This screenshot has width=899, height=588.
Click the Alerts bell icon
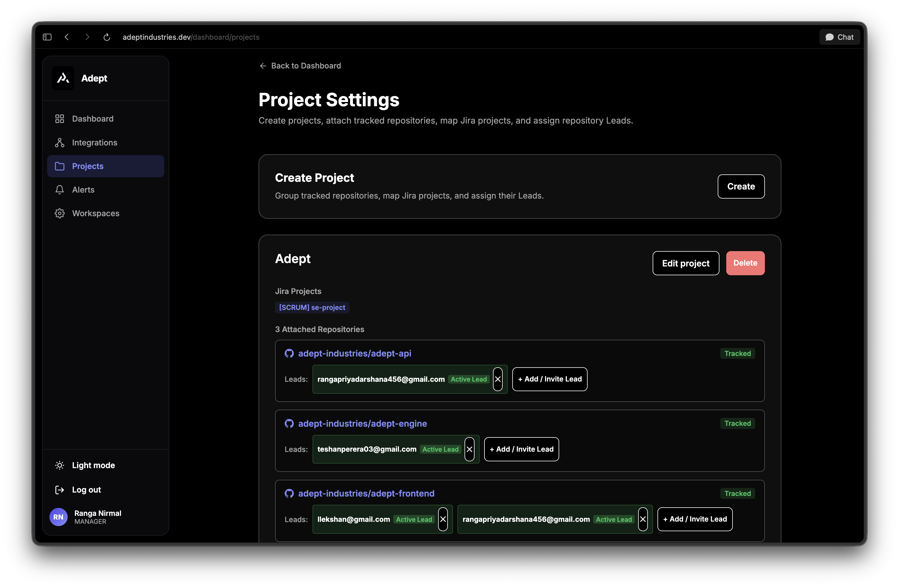coord(60,189)
